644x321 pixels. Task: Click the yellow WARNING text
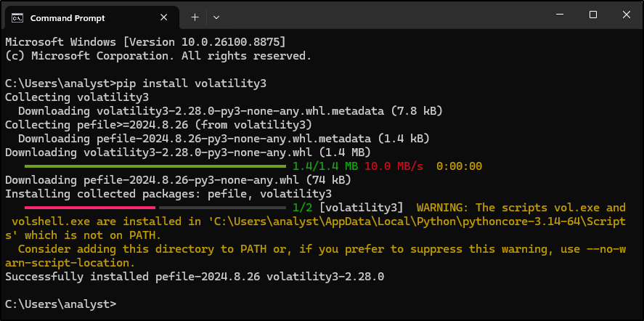(x=443, y=208)
